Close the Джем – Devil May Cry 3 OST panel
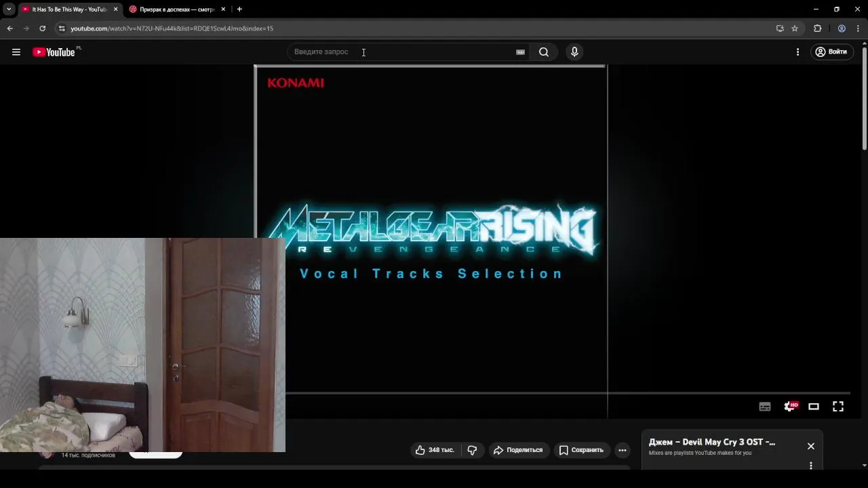868x488 pixels. tap(810, 446)
